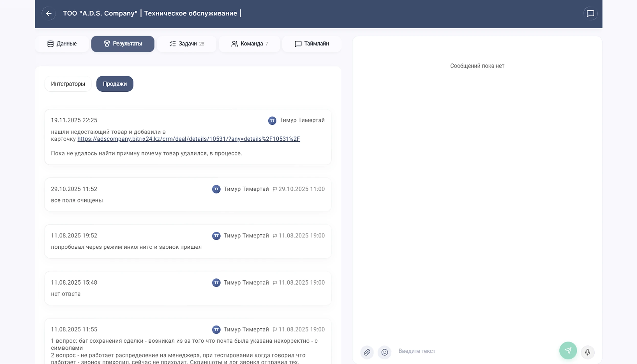Image resolution: width=637 pixels, height=364 pixels.
Task: Click the people icon on the Команда tab
Action: pos(234,44)
